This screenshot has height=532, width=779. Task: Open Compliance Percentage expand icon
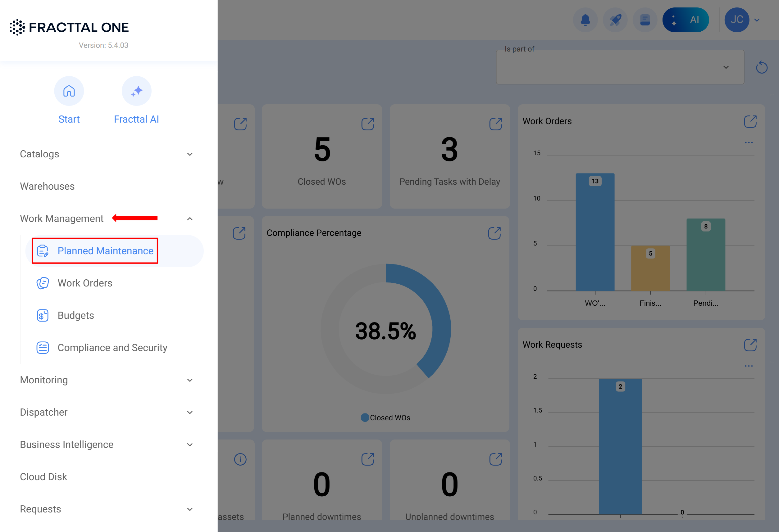tap(494, 233)
